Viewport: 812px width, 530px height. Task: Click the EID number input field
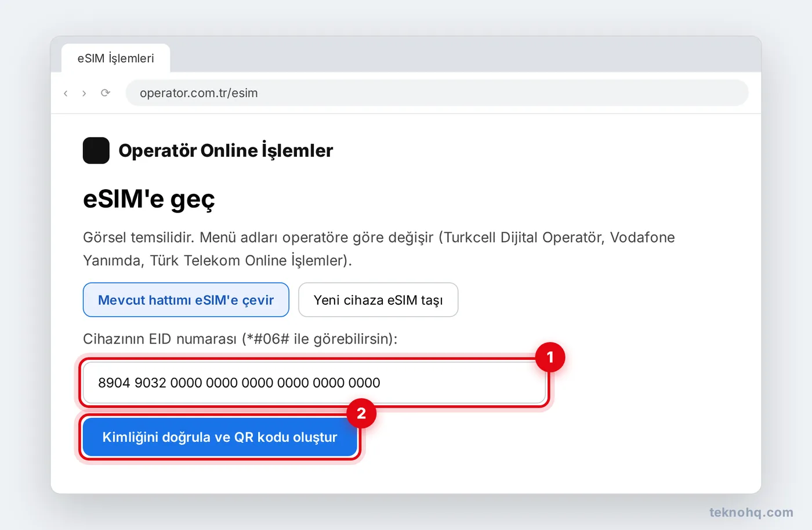314,383
